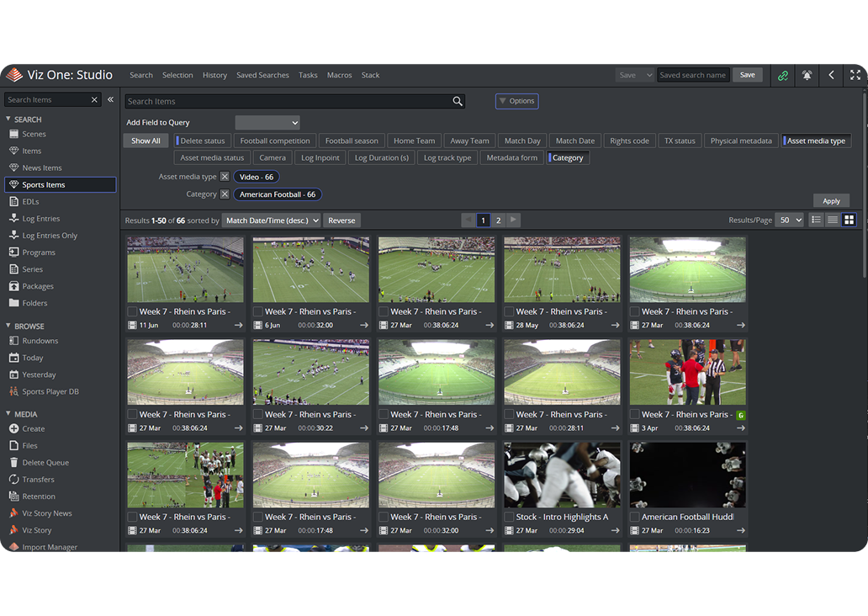Open the notifications bell
The height and width of the screenshot is (616, 868).
coord(807,76)
